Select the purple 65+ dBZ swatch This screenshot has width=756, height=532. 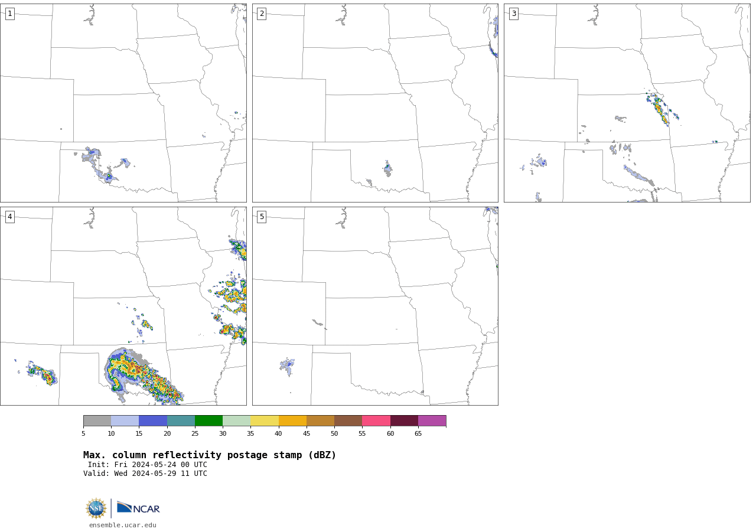pos(432,421)
